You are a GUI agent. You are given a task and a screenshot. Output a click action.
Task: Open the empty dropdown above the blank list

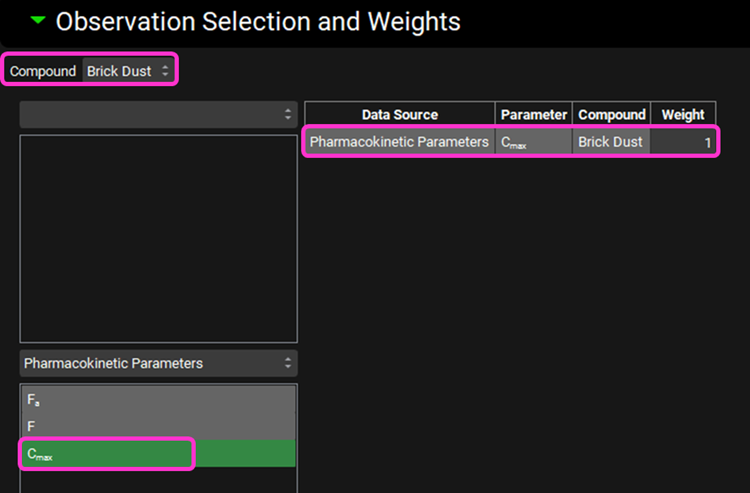click(158, 114)
